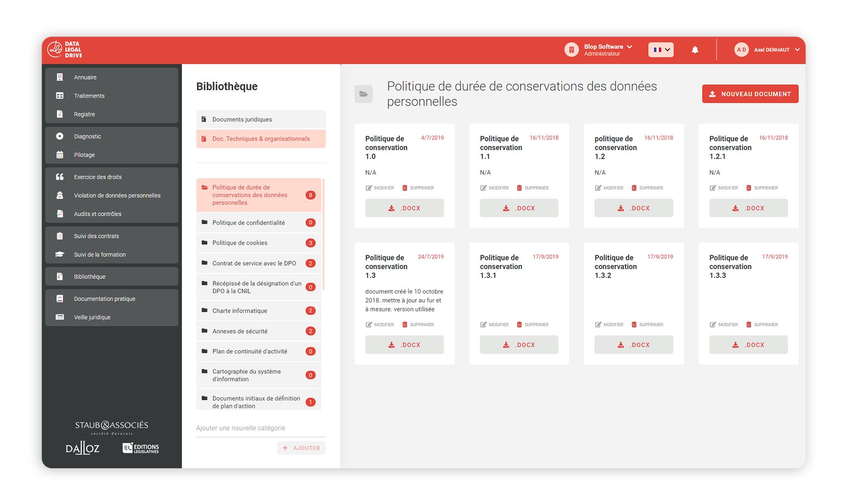The height and width of the screenshot is (504, 844).
Task: Click the folder icon beside page title
Action: [x=363, y=94]
